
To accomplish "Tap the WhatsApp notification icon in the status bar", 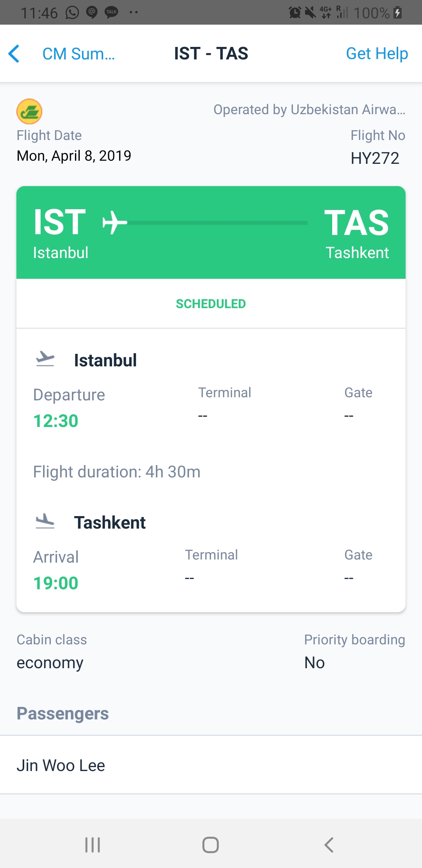I will [x=72, y=13].
